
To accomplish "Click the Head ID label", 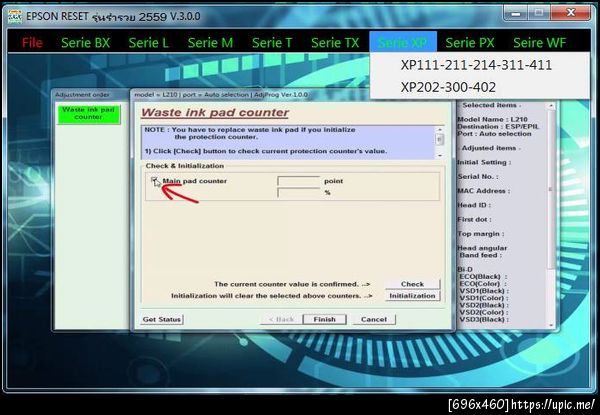I will 474,205.
